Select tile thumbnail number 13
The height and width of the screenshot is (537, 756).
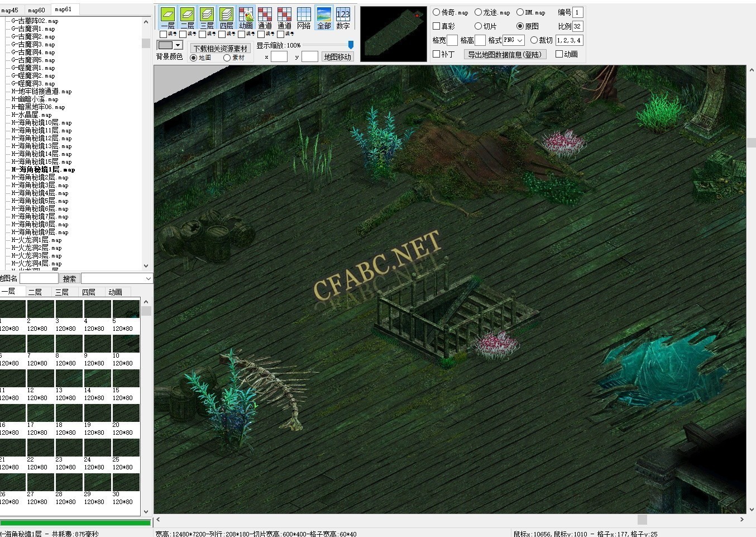[x=69, y=378]
